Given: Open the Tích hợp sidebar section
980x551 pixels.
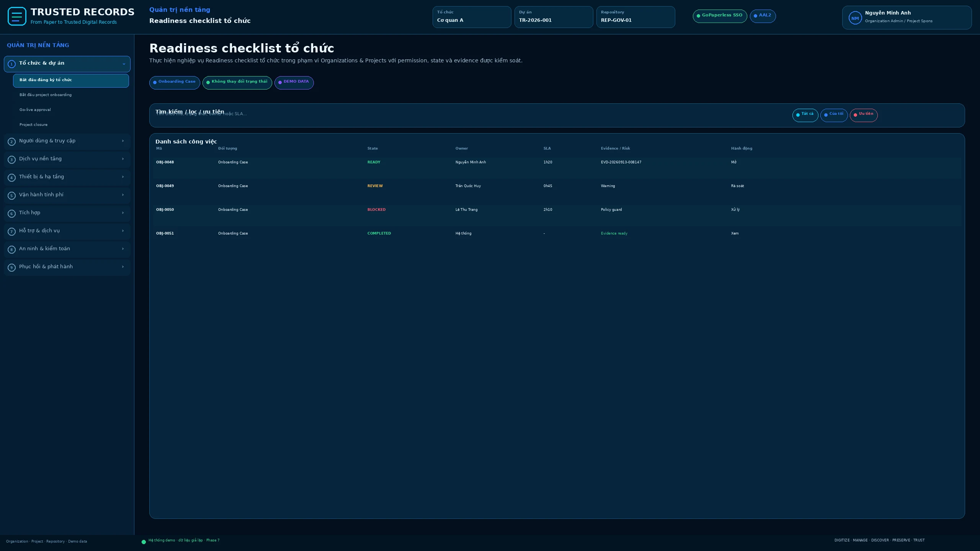Looking at the screenshot, I should pyautogui.click(x=67, y=214).
